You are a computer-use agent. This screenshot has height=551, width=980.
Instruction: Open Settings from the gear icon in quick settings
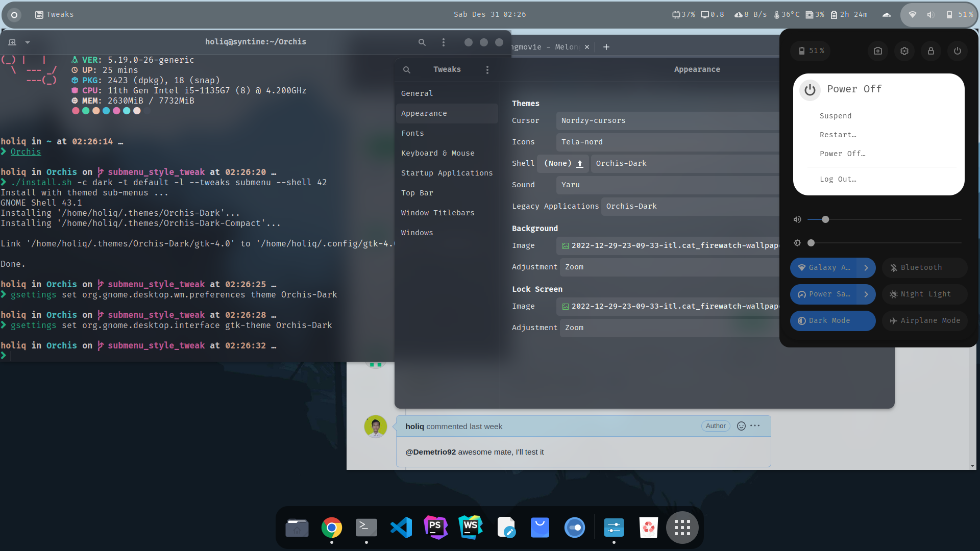(904, 51)
